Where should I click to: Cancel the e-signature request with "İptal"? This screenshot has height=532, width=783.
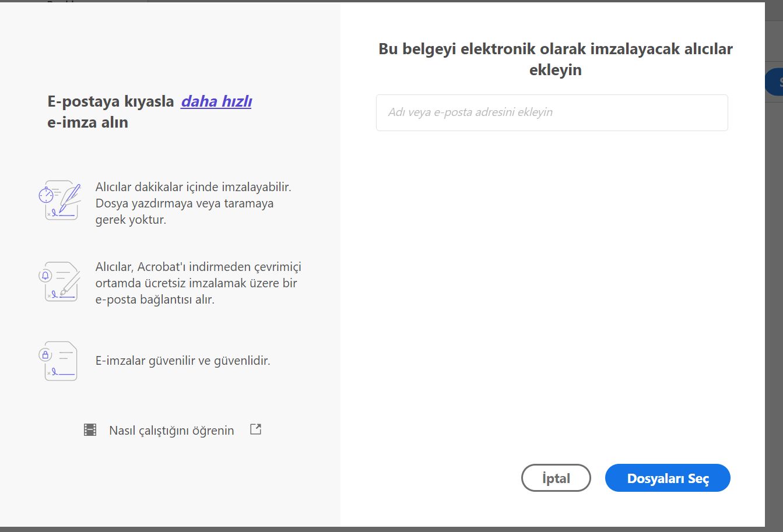(x=556, y=478)
